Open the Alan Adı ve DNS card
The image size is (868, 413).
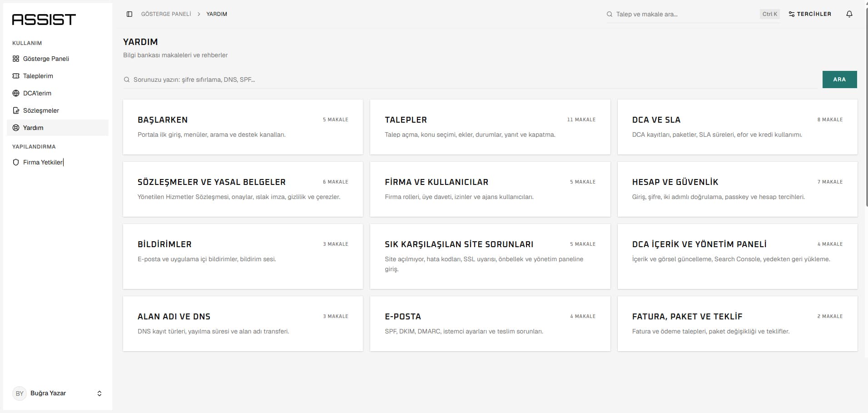pos(243,323)
